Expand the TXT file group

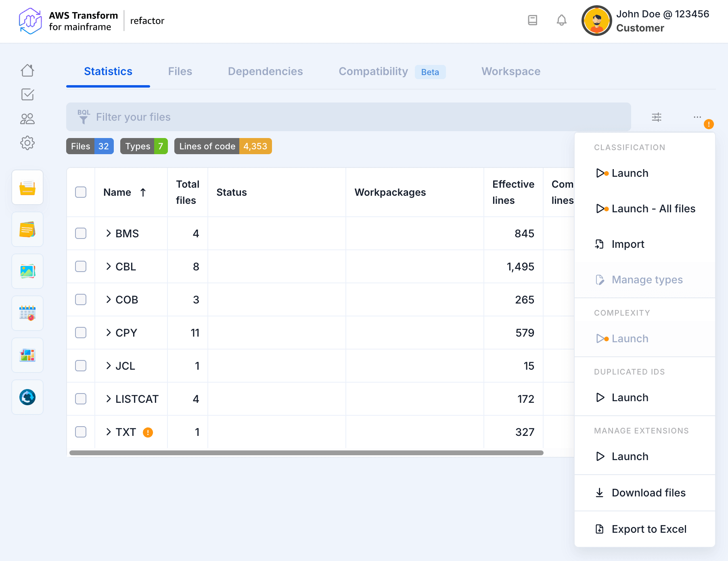coord(109,432)
